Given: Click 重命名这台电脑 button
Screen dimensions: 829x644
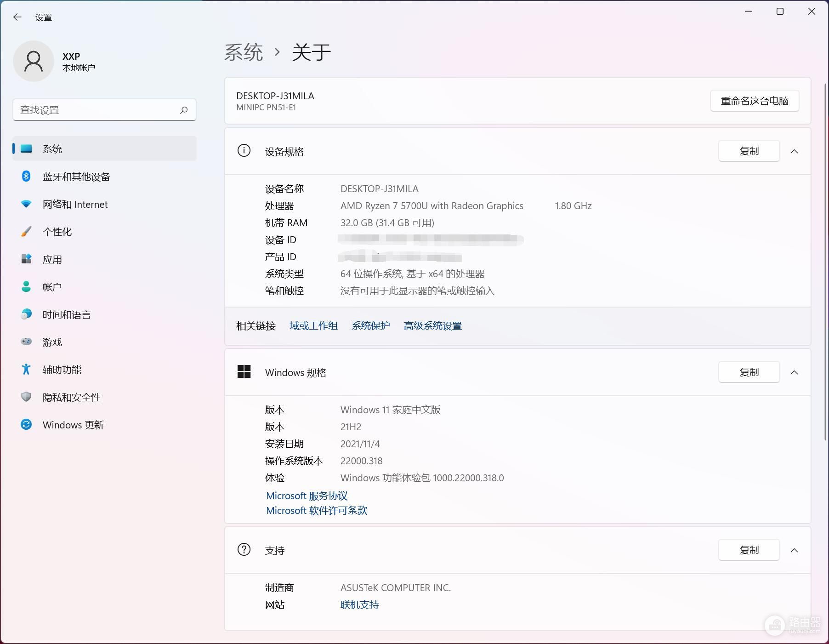Looking at the screenshot, I should (x=755, y=101).
